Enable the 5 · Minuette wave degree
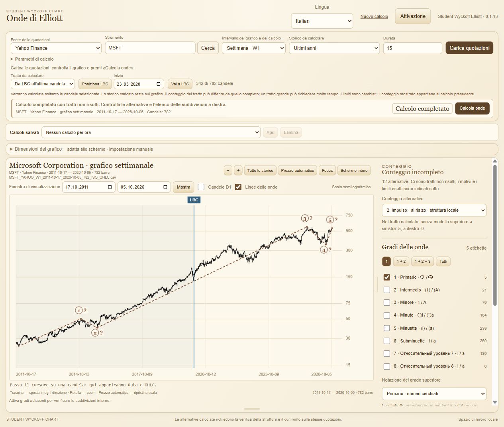 (386, 328)
